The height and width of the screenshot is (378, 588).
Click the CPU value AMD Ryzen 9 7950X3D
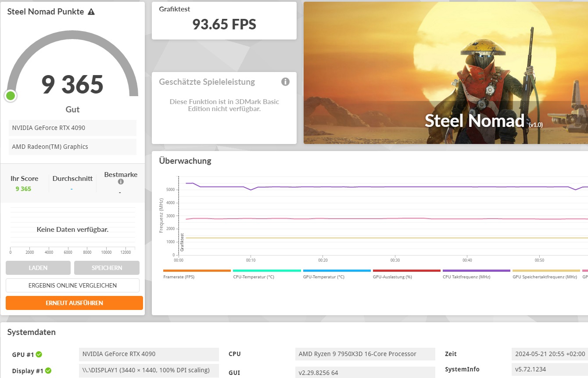365,354
